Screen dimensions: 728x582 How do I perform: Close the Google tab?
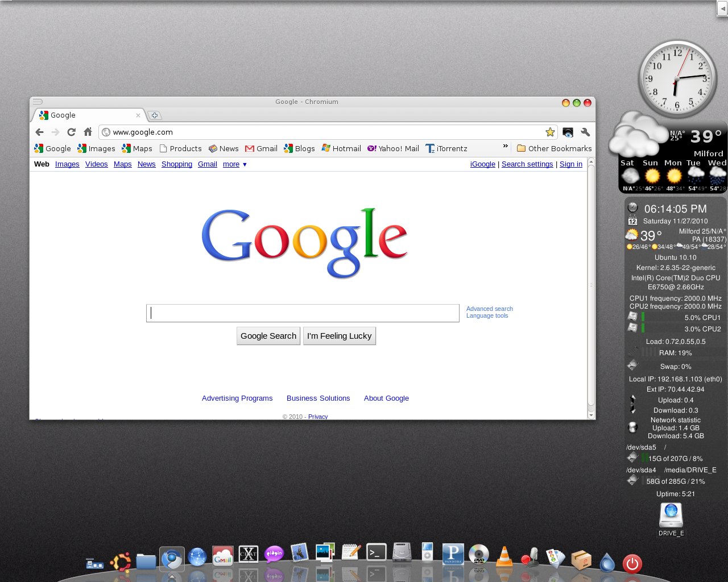coord(138,115)
